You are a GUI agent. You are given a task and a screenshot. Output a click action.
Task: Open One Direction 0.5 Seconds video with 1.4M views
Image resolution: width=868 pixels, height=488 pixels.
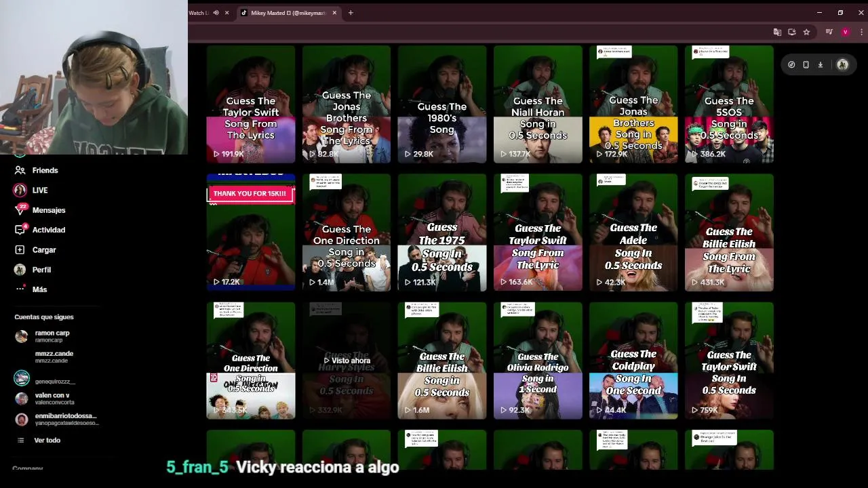tap(347, 232)
